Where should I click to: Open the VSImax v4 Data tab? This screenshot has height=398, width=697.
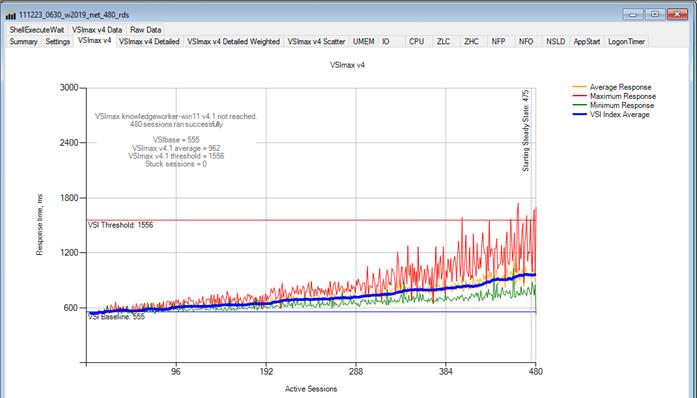click(x=96, y=30)
